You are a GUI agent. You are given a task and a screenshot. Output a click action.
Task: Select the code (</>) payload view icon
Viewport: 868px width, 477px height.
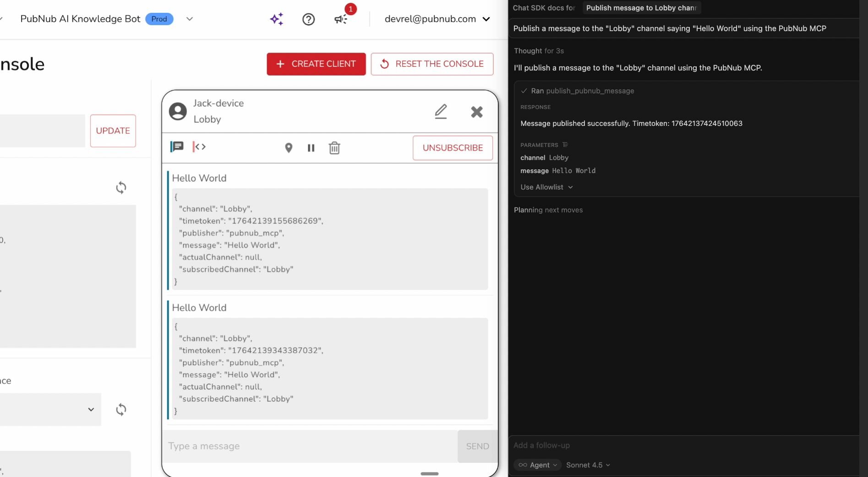(x=199, y=146)
